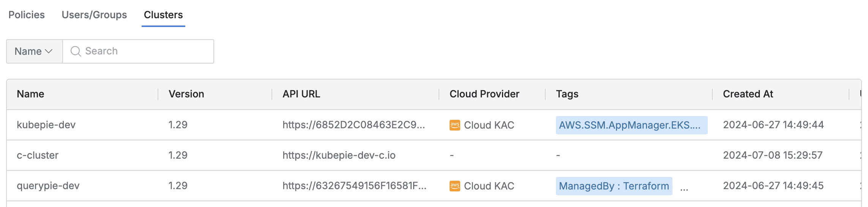
Task: Sort by the Version column header
Action: point(186,94)
